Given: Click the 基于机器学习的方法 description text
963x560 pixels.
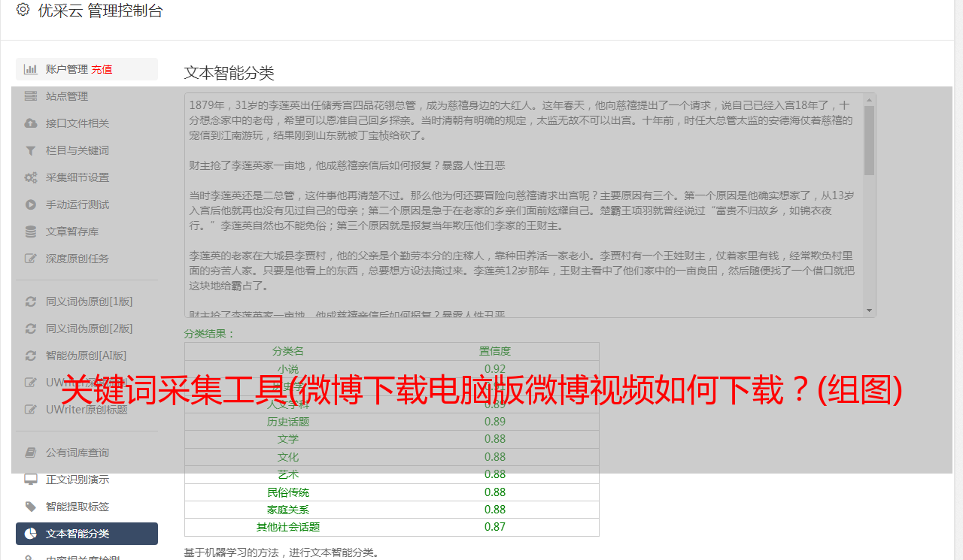Looking at the screenshot, I should click(282, 553).
